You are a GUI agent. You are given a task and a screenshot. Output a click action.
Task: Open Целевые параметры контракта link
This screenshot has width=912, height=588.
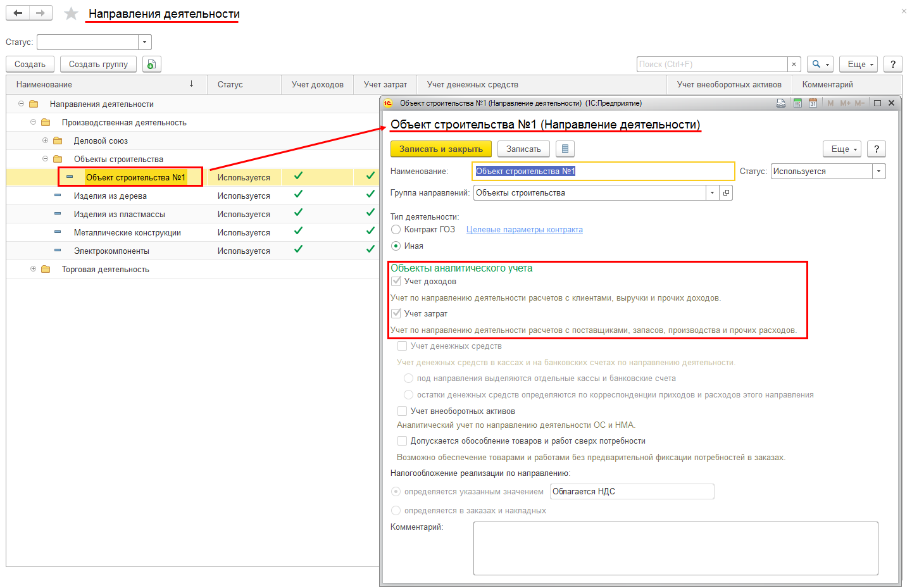click(x=525, y=229)
